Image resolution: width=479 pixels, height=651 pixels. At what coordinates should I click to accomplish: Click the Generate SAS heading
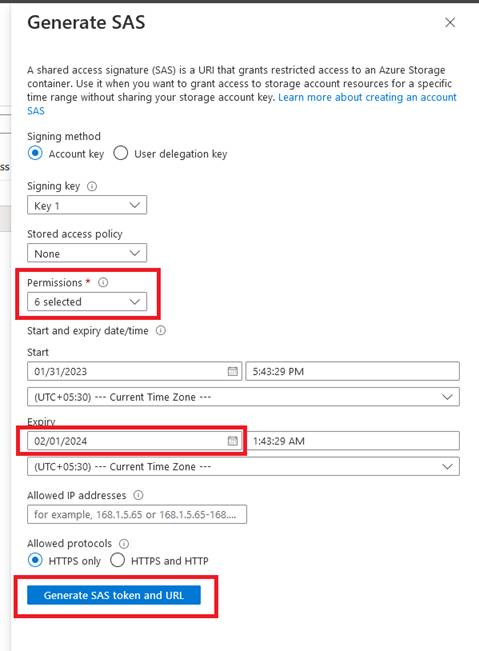click(x=86, y=22)
